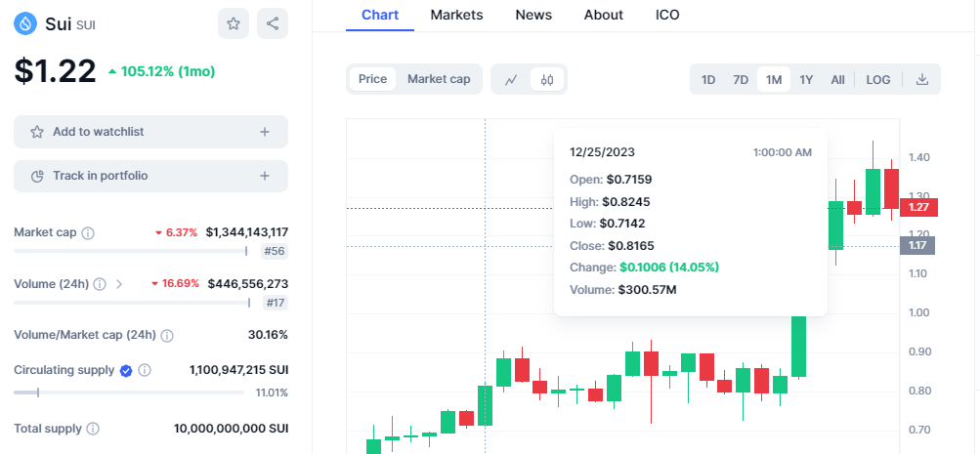Click the gray 1.17 crosshair price label
Screen dimensions: 980x454
pyautogui.click(x=916, y=245)
